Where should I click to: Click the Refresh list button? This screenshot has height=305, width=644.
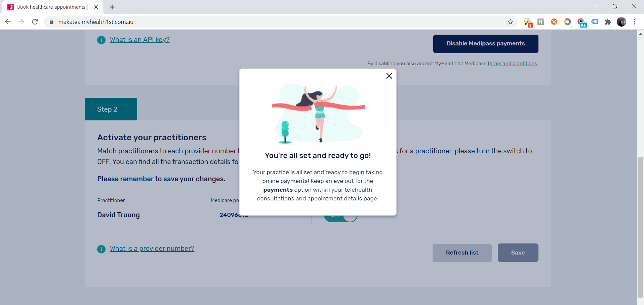point(462,253)
